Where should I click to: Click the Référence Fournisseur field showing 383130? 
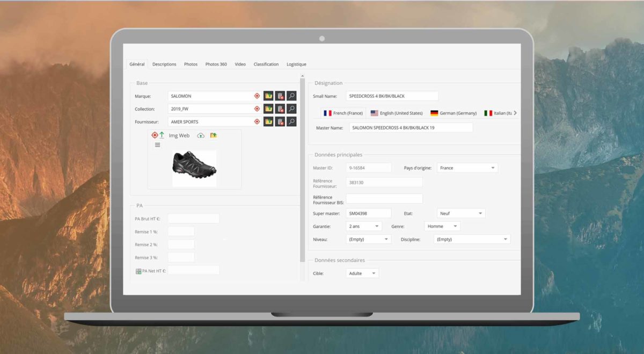pyautogui.click(x=384, y=182)
